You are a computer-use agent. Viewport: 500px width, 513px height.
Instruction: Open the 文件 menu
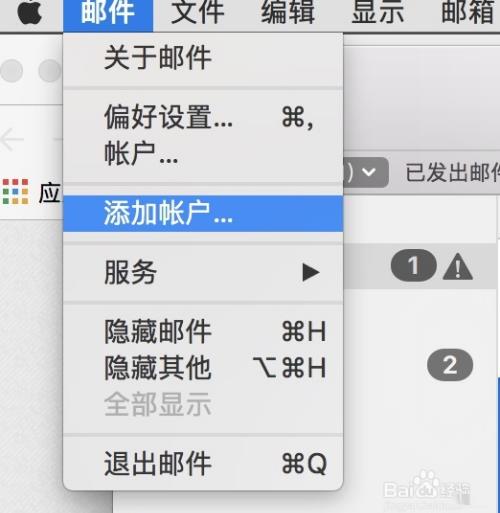197,13
